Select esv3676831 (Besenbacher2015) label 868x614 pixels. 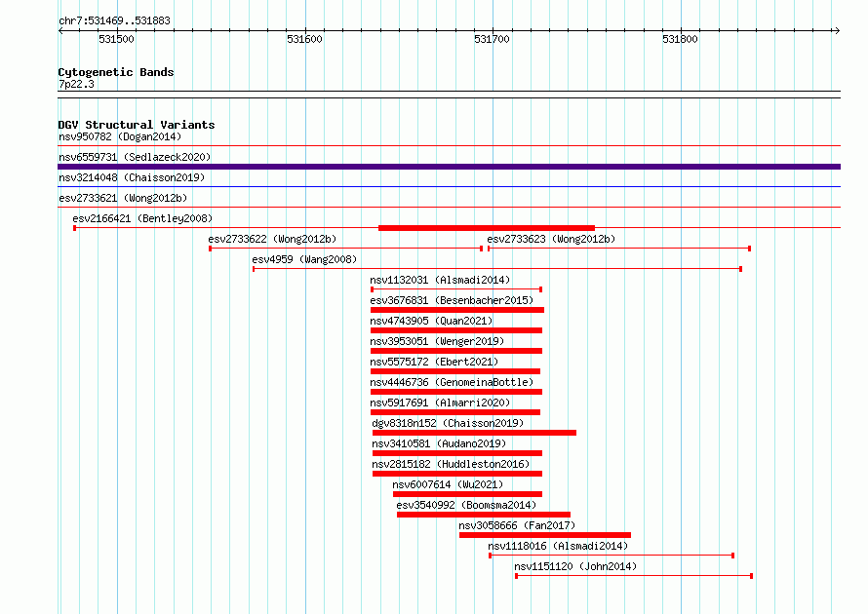pyautogui.click(x=452, y=300)
